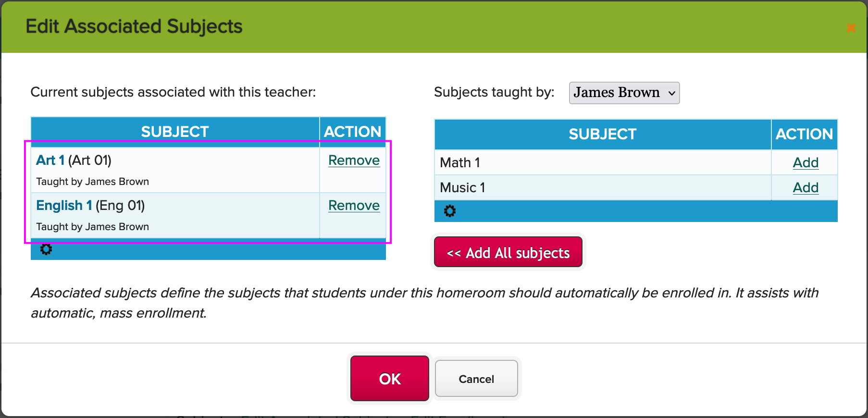This screenshot has height=418, width=868.
Task: Click SUBJECT header above Math 1
Action: [603, 134]
